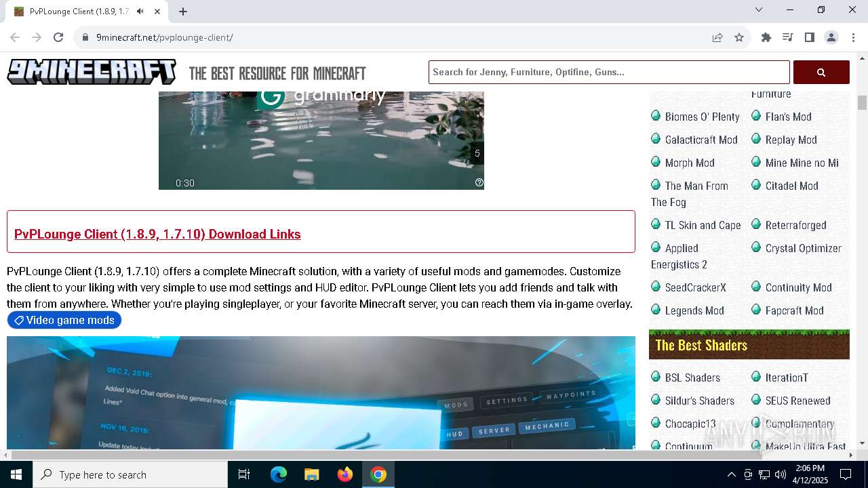
Task: Click the Grammarly video ad
Action: tap(321, 140)
